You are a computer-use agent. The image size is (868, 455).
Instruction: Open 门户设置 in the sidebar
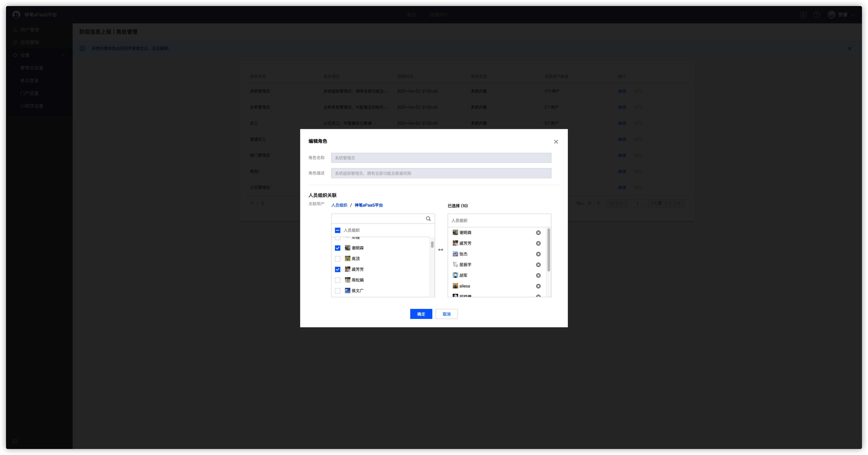point(29,93)
